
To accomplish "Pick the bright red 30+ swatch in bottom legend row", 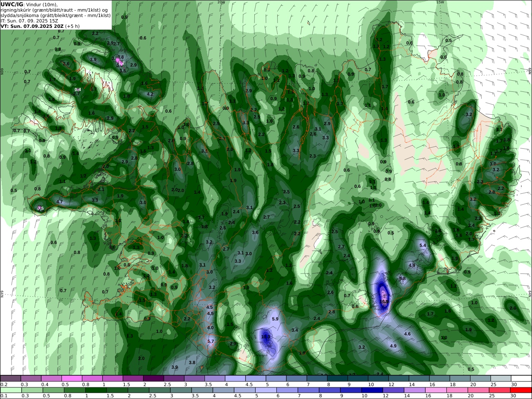I will pos(521,390).
